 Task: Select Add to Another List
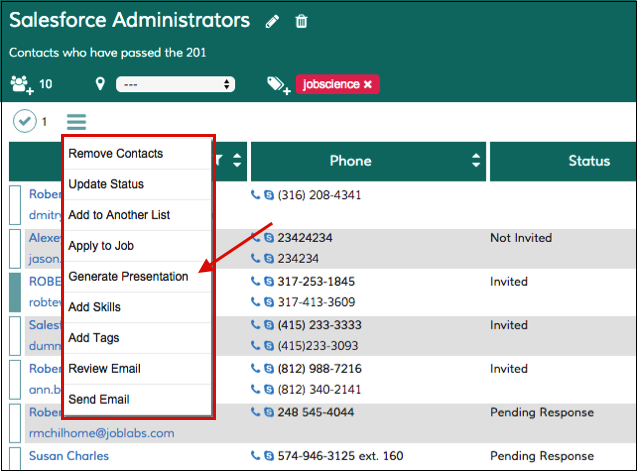pyautogui.click(x=138, y=215)
